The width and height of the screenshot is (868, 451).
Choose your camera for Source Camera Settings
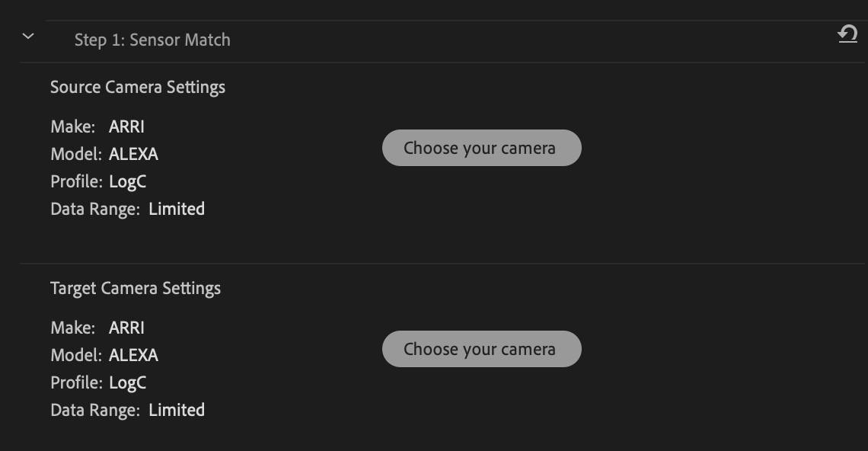point(482,148)
